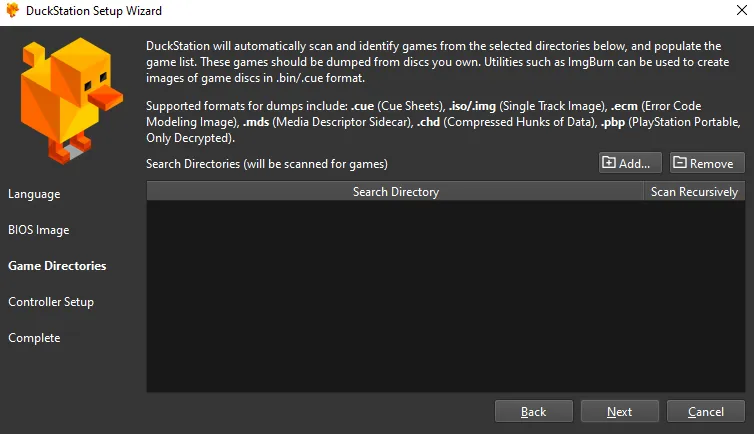Go to the Next wizard page
Image resolution: width=754 pixels, height=434 pixels.
click(x=619, y=411)
